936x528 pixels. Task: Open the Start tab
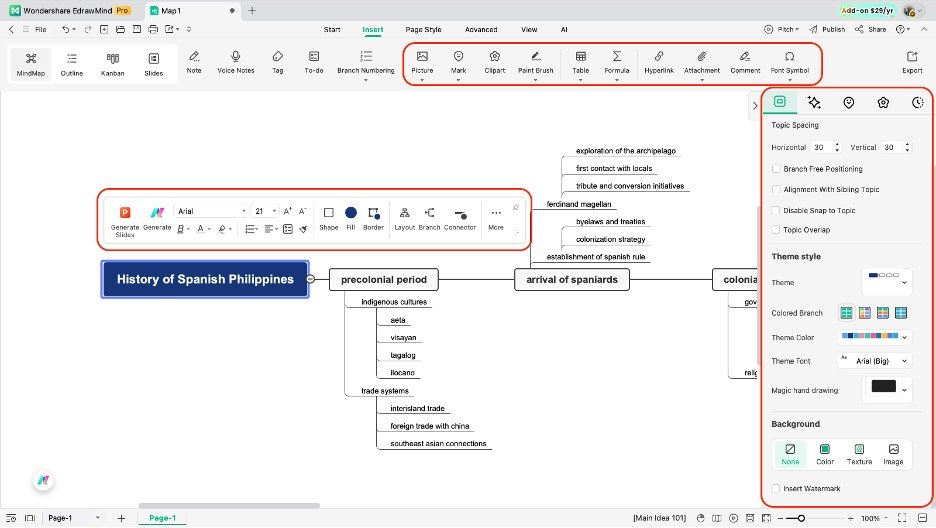332,29
